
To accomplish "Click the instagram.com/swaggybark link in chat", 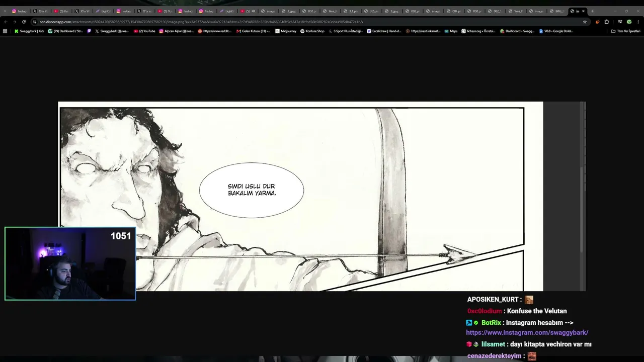I will tap(527, 332).
